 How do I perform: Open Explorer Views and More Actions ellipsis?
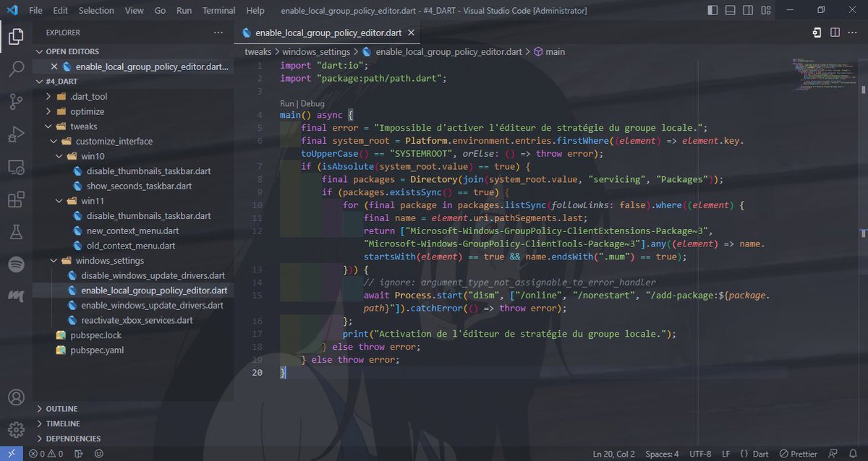pos(218,33)
